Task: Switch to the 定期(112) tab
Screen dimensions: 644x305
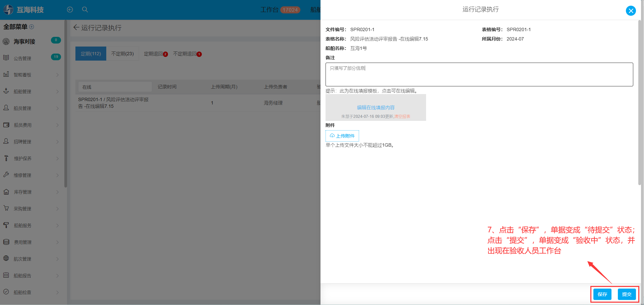Action: (91, 54)
